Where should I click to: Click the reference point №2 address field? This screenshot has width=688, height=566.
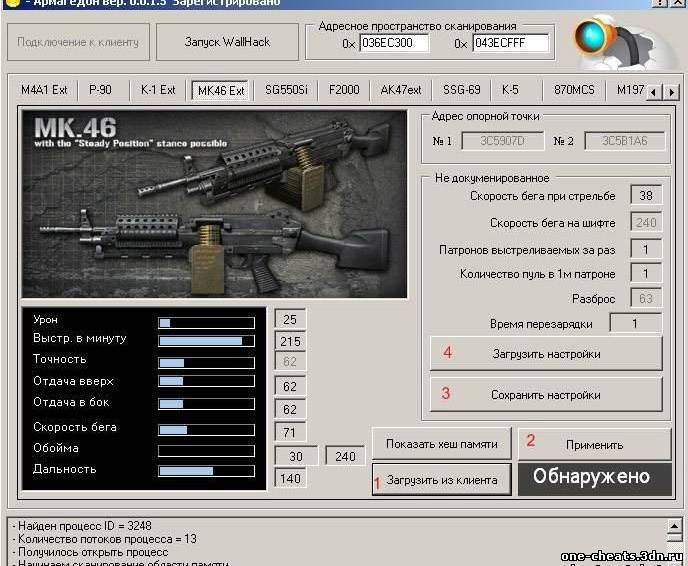pos(624,141)
